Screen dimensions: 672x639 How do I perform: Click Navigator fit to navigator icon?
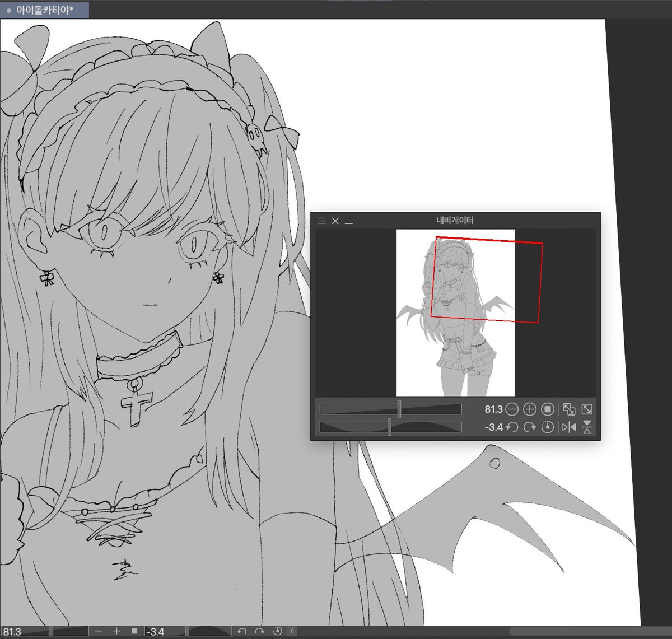click(587, 409)
